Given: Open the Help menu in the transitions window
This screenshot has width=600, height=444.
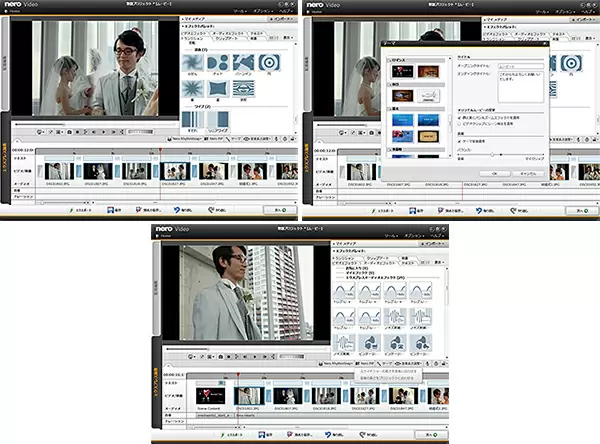Looking at the screenshot, I should [x=285, y=11].
